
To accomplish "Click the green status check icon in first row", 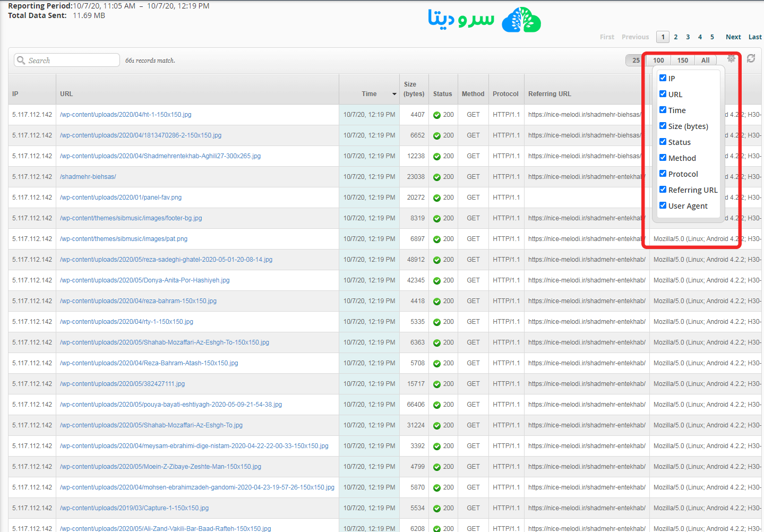I will (x=437, y=115).
